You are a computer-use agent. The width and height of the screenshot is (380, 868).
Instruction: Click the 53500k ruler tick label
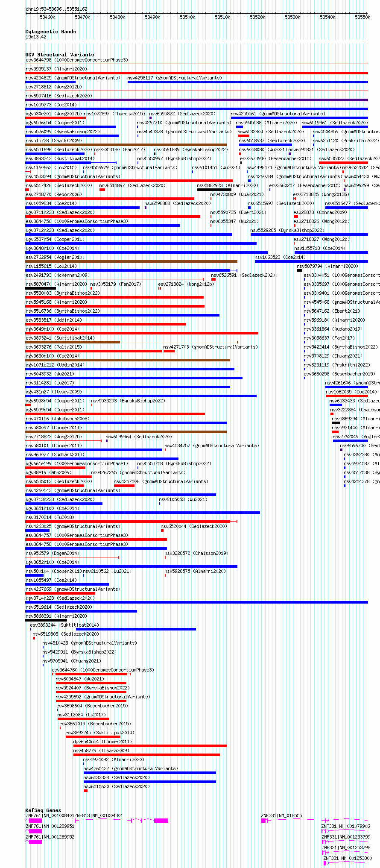[187, 17]
